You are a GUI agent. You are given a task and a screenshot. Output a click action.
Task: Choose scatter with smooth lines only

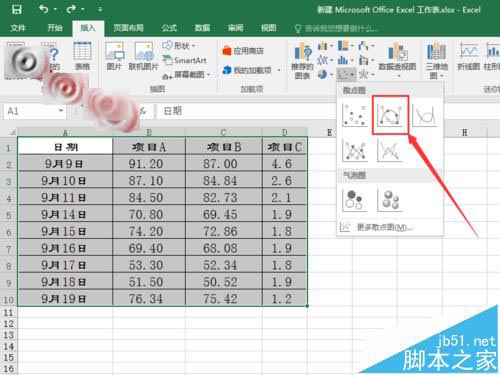point(424,115)
